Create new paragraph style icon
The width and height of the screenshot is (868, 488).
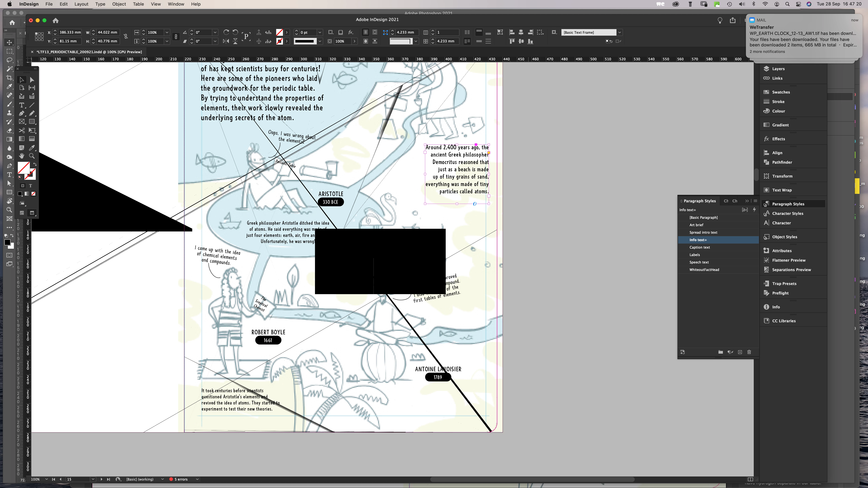740,352
